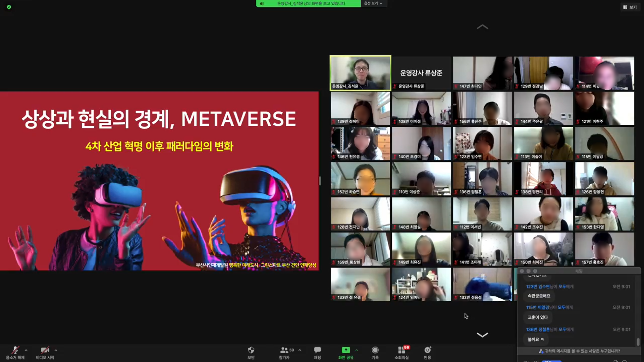This screenshot has width=644, height=362.
Task: Click the privacy icon beside message visibility notice
Action: [x=541, y=351]
